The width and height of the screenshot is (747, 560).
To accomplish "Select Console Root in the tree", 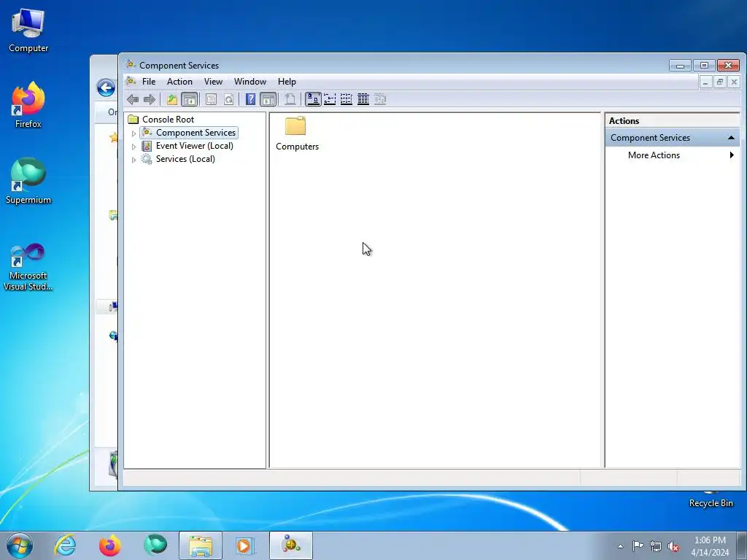I will pos(169,120).
